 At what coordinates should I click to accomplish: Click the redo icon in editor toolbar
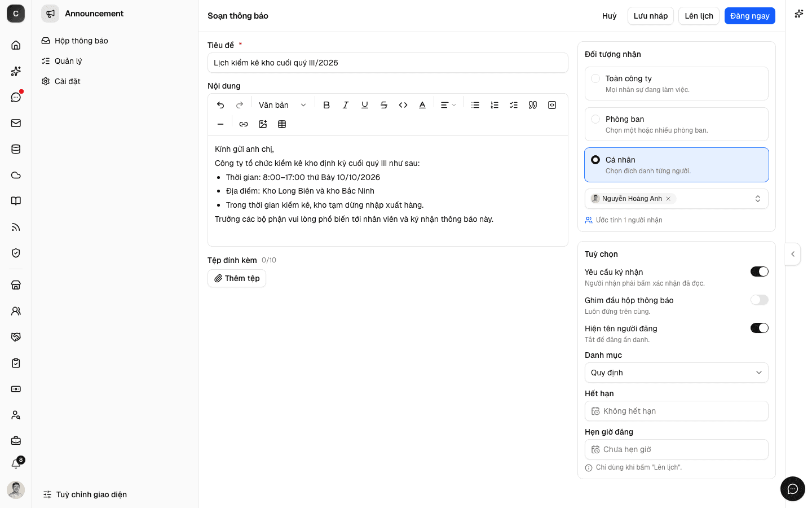[240, 105]
